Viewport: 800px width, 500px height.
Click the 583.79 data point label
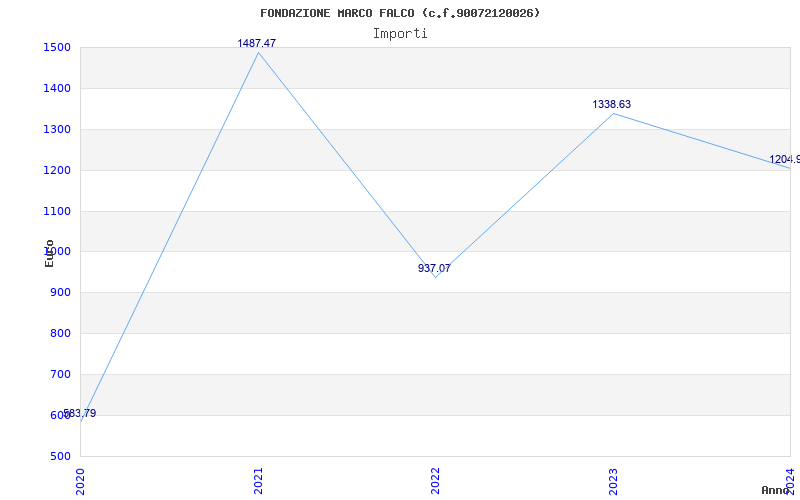80,414
